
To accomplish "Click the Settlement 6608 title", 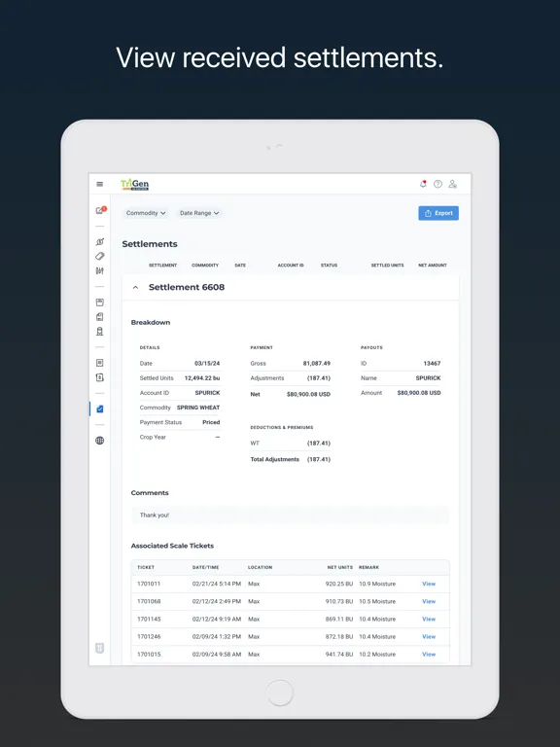I will [x=187, y=287].
